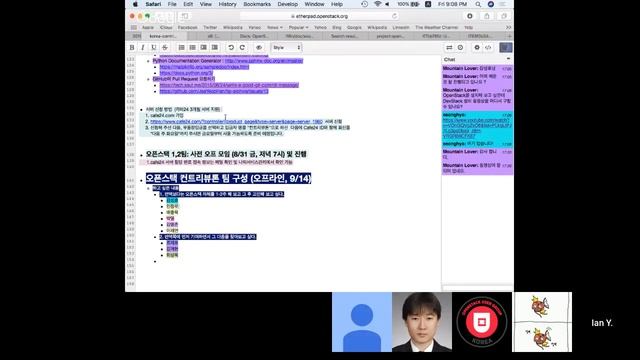Screen dimensions: 640x360
Task: Select participant thumbnail of man in suit
Action: (x=422, y=322)
